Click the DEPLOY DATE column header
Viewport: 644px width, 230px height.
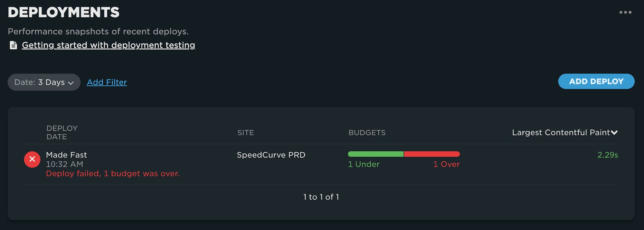(x=62, y=132)
